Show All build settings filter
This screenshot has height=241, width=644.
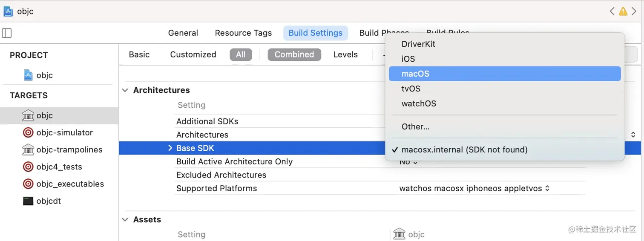[241, 55]
